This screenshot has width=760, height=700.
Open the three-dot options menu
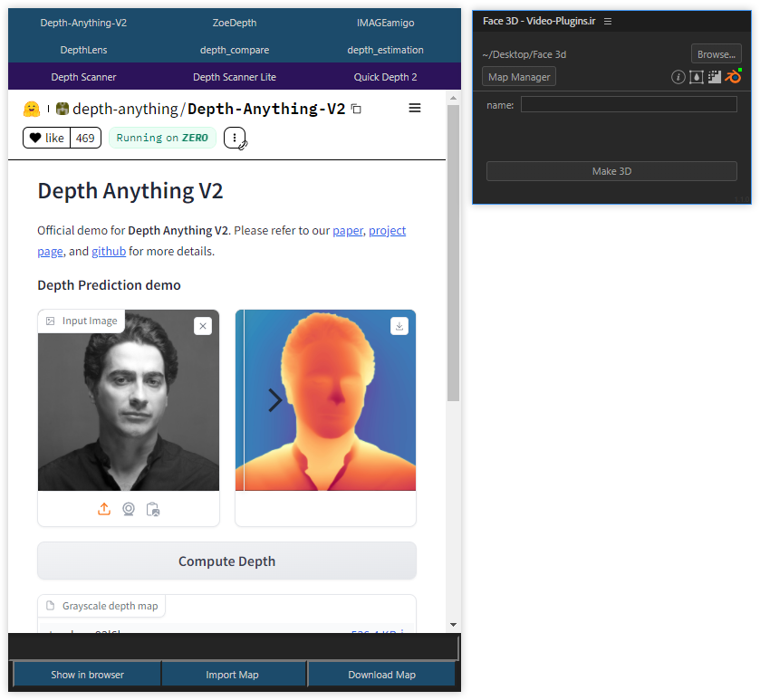tap(235, 138)
